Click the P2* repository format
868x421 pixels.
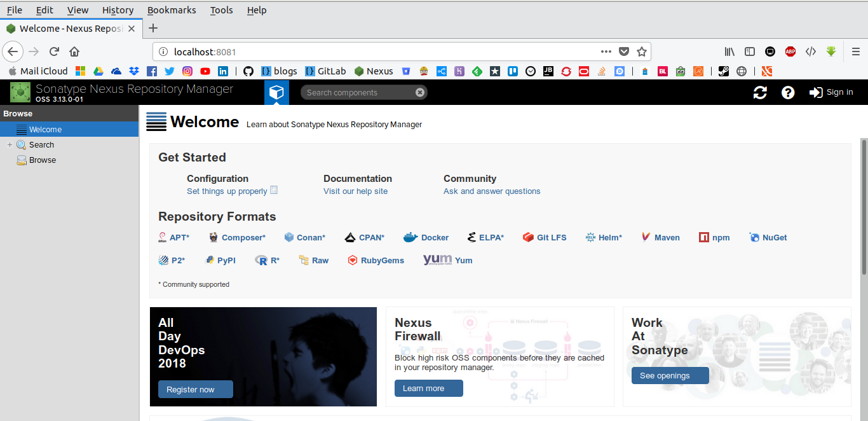[172, 261]
